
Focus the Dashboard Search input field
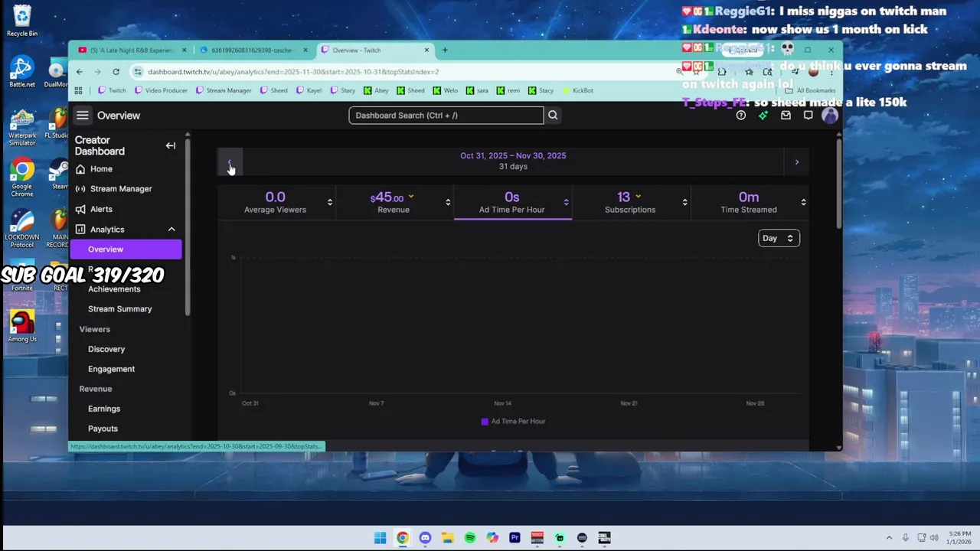[446, 116]
